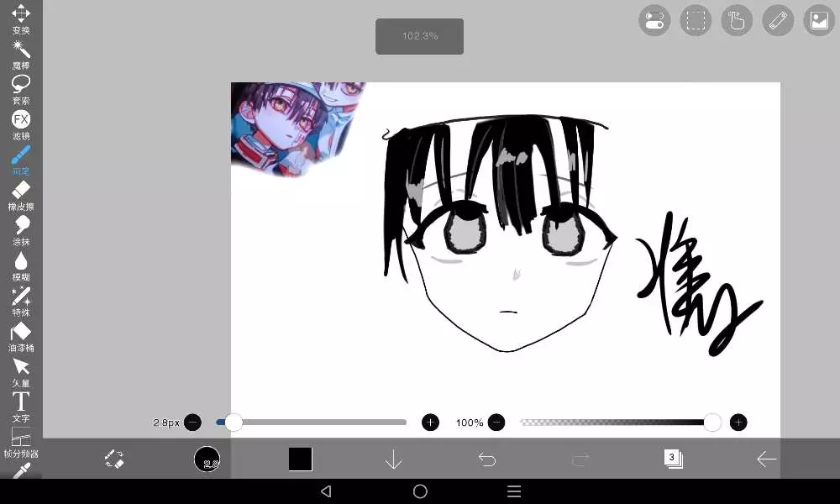The image size is (840, 504).
Task: Tap the 102.3% zoom indicator
Action: [x=419, y=36]
